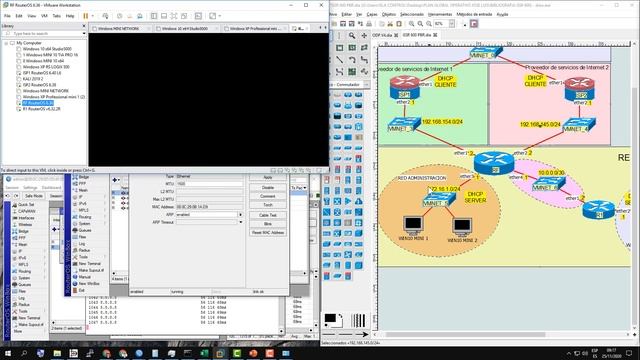This screenshot has width=640, height=360.
Task: Click the Dia cut scissors icon
Action: (390, 24)
